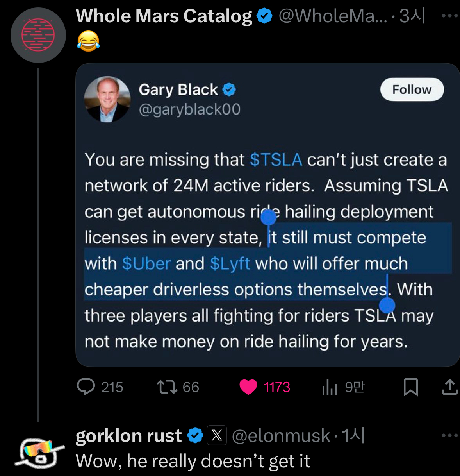Follow Gary Black
Viewport: 460px width, 476px height.
(x=412, y=89)
